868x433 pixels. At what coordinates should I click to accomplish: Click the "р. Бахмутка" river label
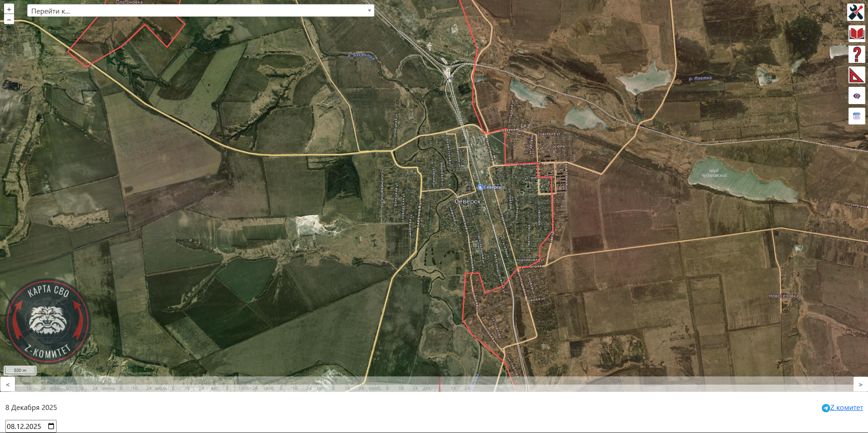tap(361, 56)
